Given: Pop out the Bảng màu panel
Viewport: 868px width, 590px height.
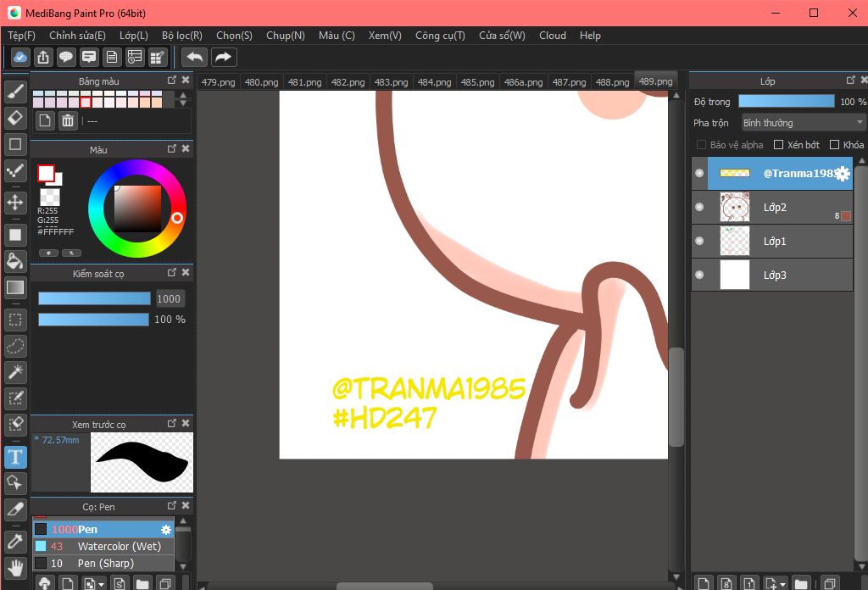Looking at the screenshot, I should 171,81.
